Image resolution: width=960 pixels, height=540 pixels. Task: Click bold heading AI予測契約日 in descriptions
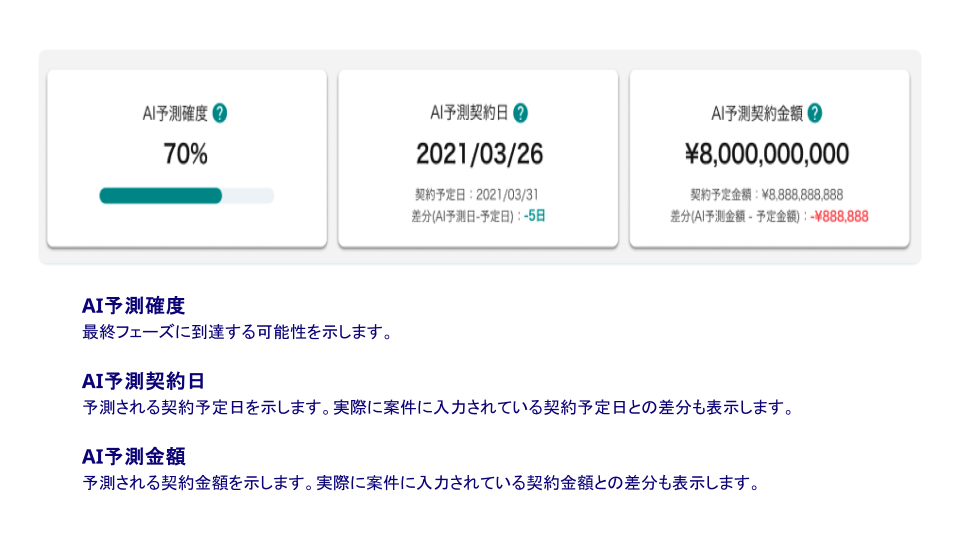pos(143,381)
